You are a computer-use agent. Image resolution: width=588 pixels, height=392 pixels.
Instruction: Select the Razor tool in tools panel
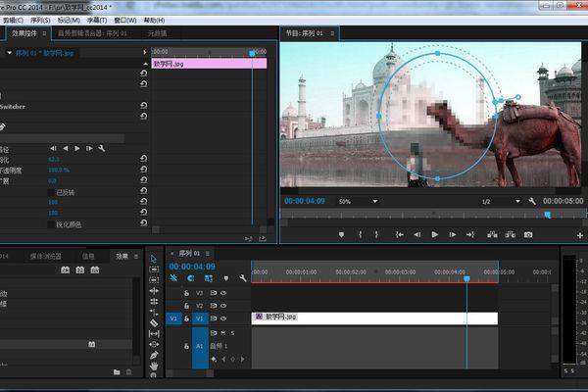point(154,321)
